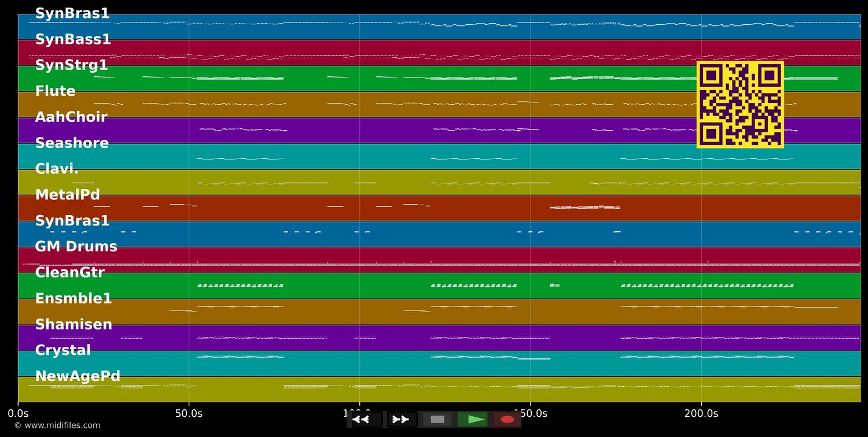Start playback with the green play button
868x437 pixels.
473,420
